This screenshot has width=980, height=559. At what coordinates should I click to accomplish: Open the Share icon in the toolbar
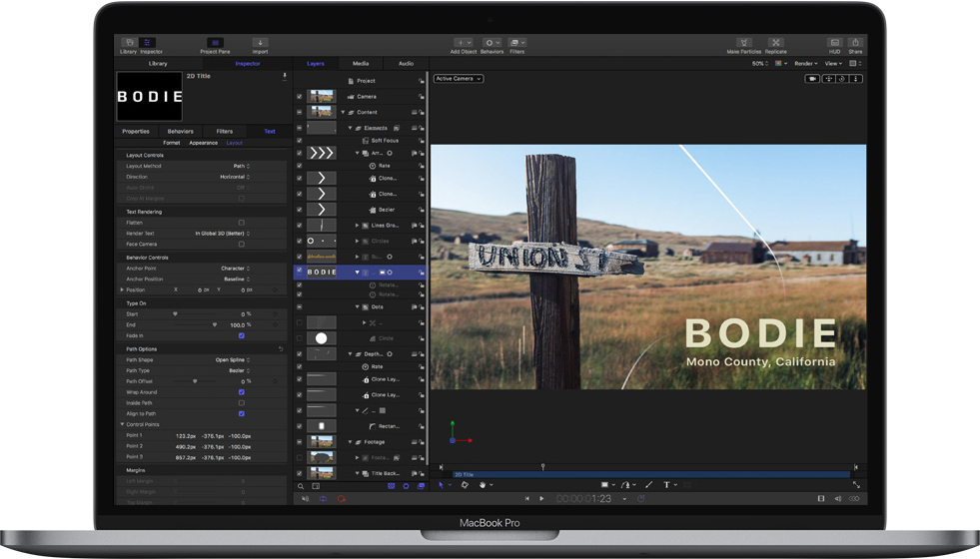(855, 43)
